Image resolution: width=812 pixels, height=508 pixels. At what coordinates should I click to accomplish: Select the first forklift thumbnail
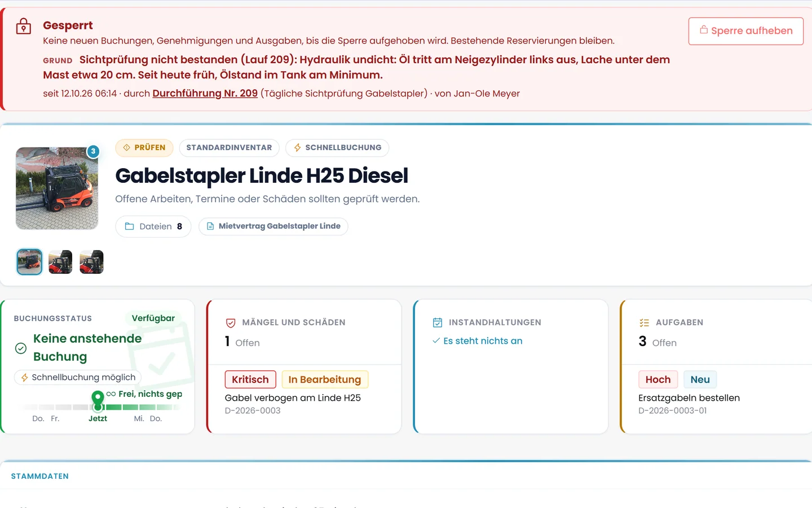[29, 262]
